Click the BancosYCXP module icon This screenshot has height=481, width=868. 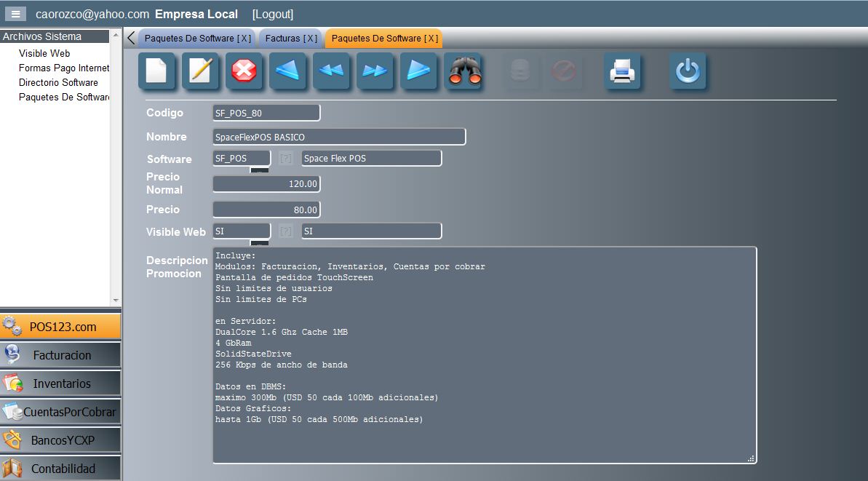[x=12, y=440]
